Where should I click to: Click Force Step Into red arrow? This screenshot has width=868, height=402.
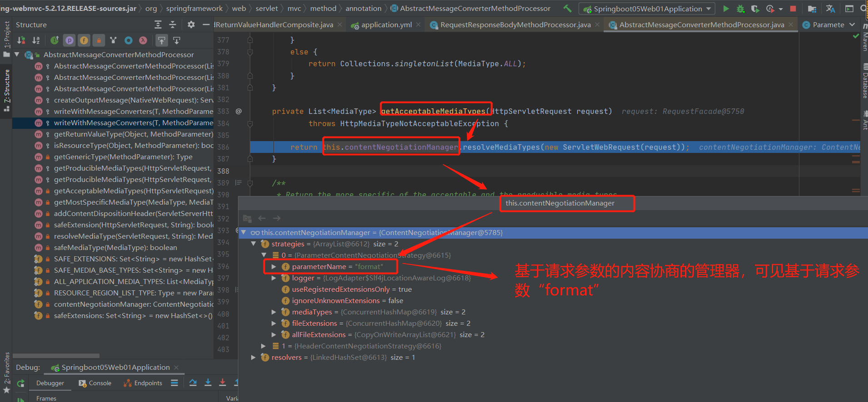pos(223,383)
